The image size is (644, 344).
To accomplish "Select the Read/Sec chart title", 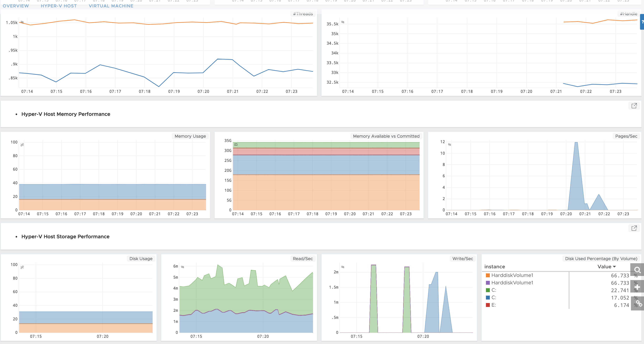I will point(302,259).
